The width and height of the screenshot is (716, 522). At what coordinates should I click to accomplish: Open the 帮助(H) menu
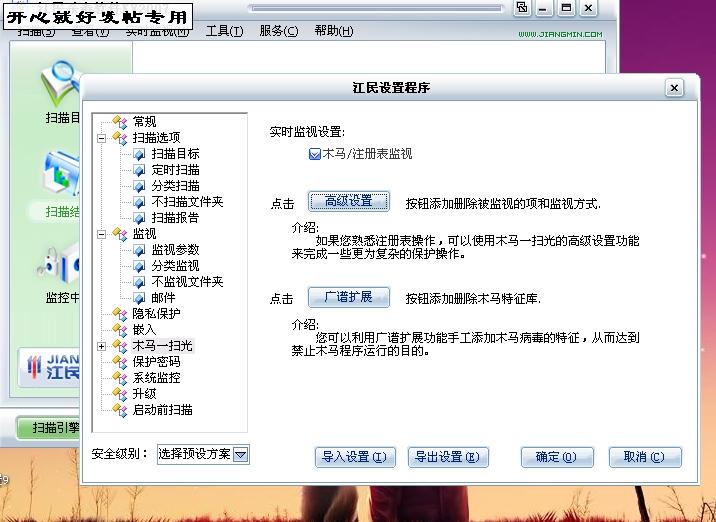tap(334, 31)
